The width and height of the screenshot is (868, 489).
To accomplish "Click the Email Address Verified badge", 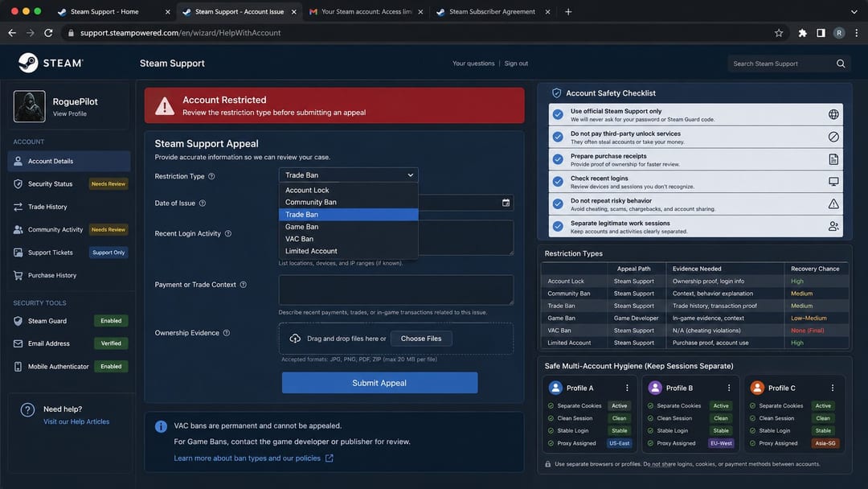I will tap(111, 343).
